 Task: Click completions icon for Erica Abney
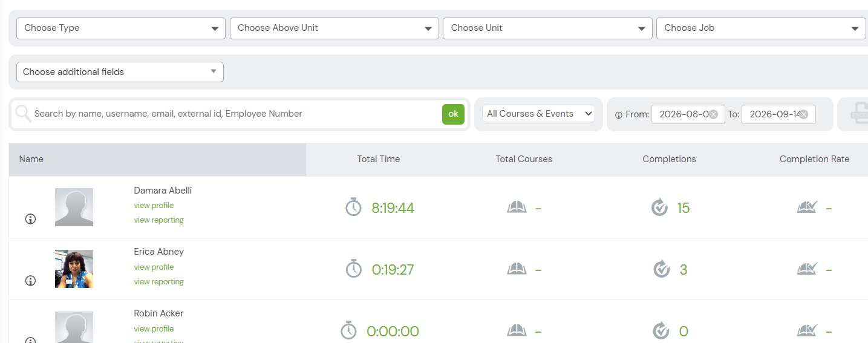(x=662, y=269)
